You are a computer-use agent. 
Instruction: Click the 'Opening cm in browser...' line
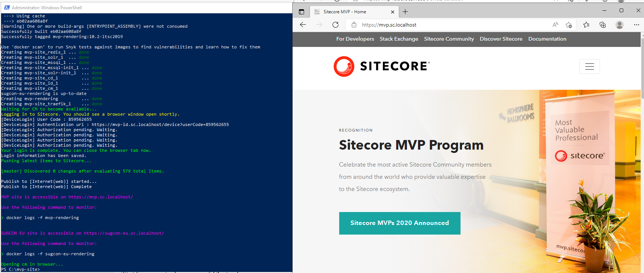click(x=32, y=264)
